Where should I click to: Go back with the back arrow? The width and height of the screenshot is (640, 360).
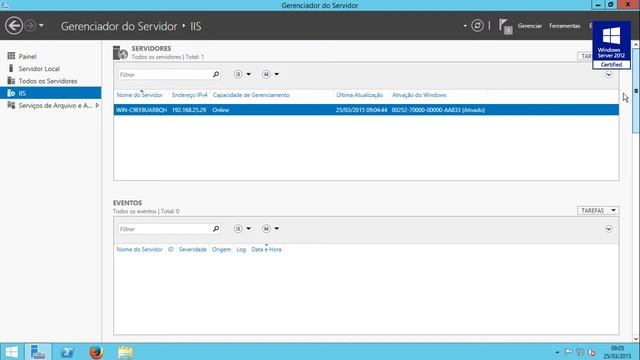(14, 26)
